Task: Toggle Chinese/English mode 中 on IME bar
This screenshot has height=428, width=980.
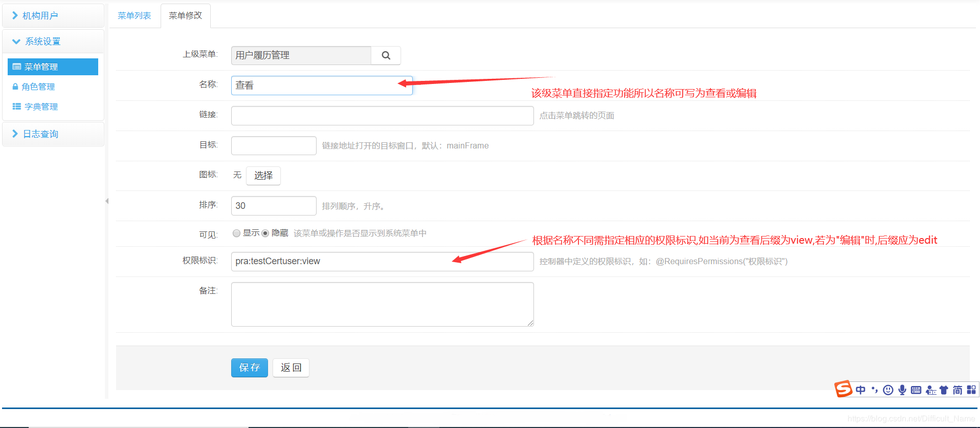Action: tap(861, 390)
